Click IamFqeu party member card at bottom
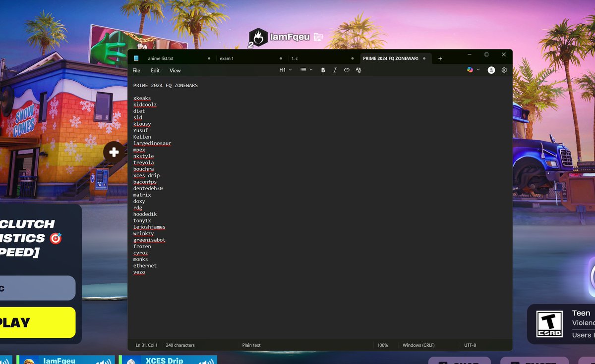Screen dimensions: 595x364 coord(65,360)
